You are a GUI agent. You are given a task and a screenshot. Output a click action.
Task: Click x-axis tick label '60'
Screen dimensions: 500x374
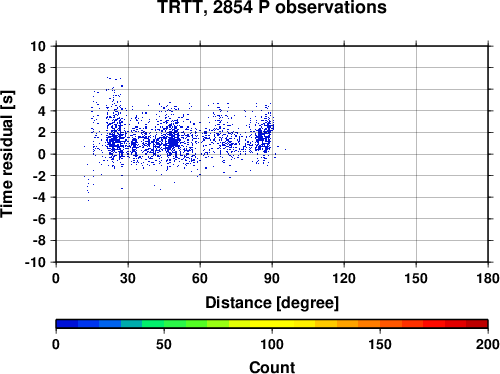(x=200, y=278)
